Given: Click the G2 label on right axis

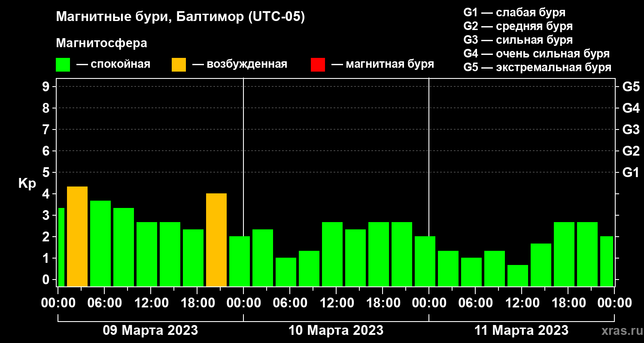Looking at the screenshot, I should (631, 151).
